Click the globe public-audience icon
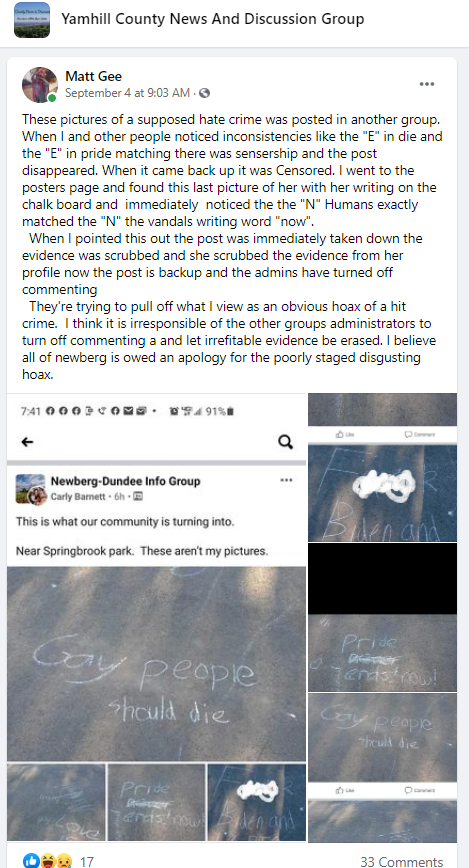Image resolution: width=469 pixels, height=868 pixels. (x=204, y=93)
